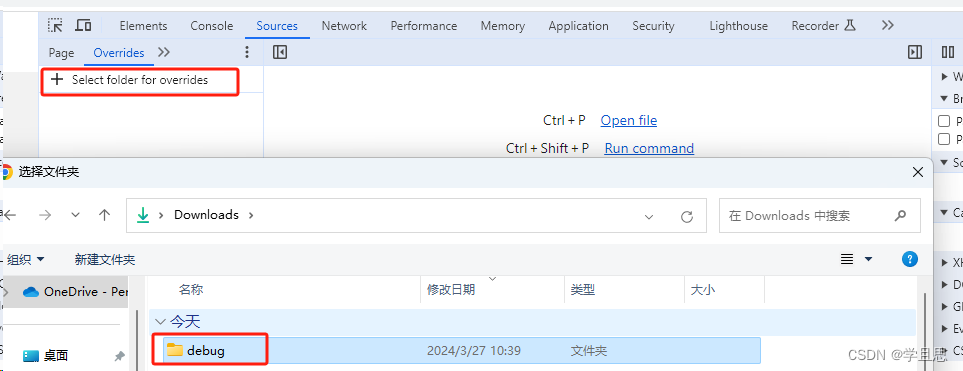Show more Sources sidebar tabs

click(163, 52)
